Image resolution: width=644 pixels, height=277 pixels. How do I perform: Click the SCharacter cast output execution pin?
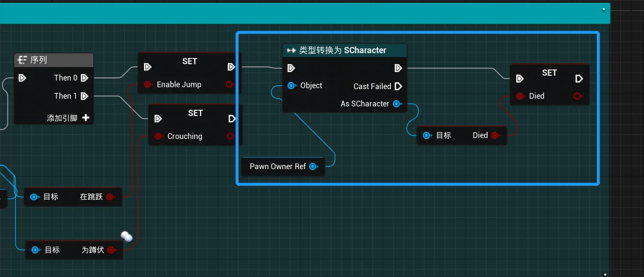pyautogui.click(x=398, y=68)
